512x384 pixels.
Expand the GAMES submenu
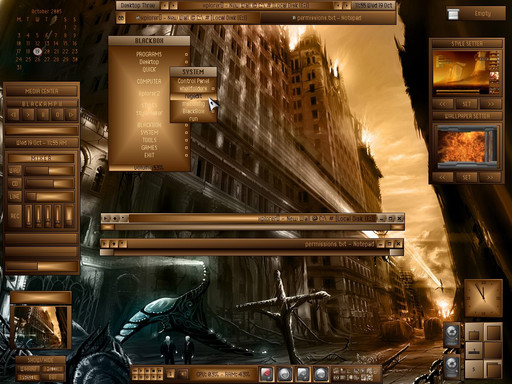[x=149, y=148]
